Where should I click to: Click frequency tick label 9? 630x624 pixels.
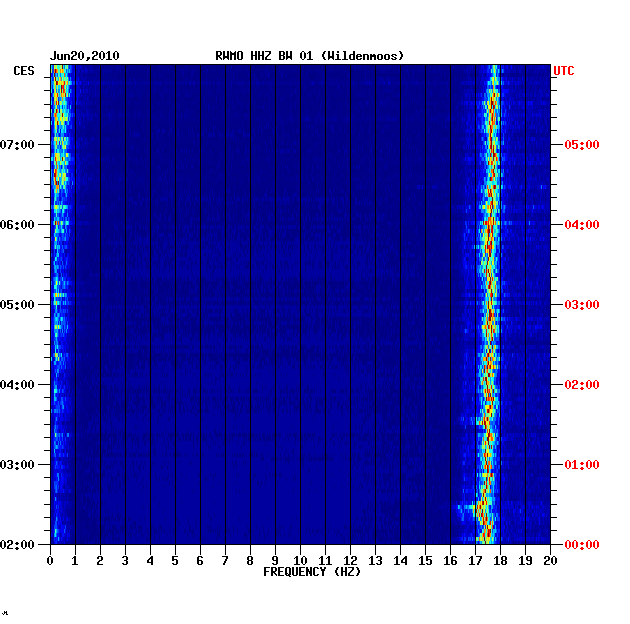point(275,561)
